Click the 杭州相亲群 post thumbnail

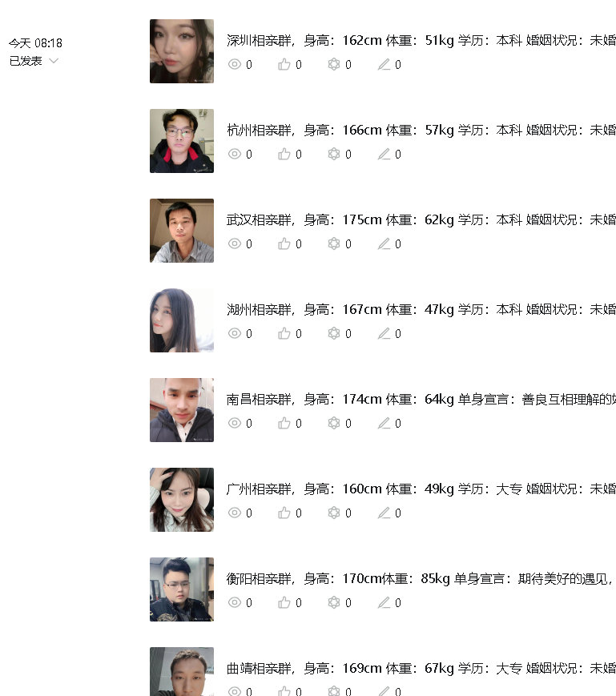point(182,141)
